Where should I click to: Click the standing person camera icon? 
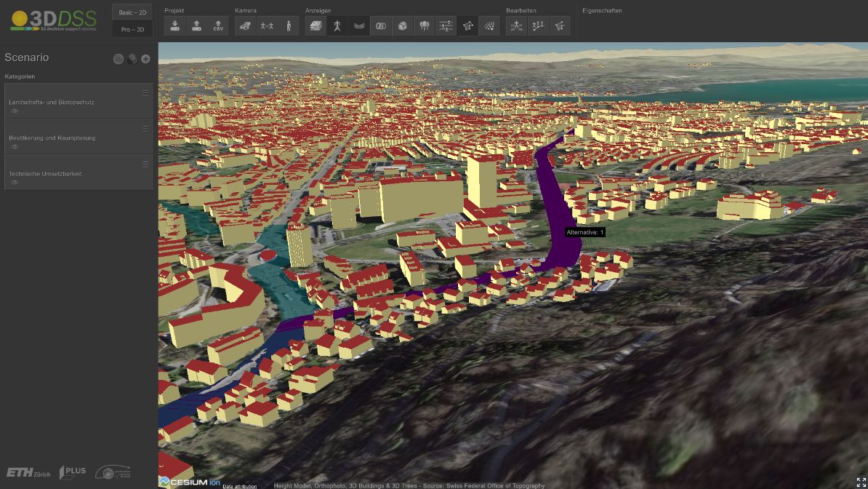coord(289,26)
